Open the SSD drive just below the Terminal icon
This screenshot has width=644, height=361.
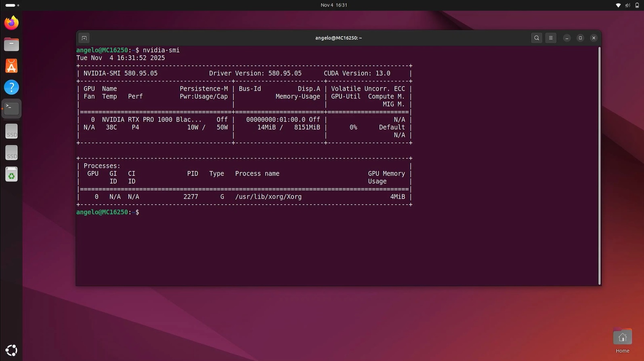tap(11, 131)
